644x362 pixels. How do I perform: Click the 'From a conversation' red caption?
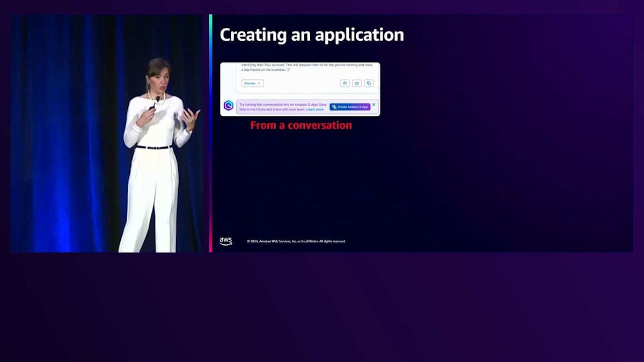pyautogui.click(x=301, y=125)
